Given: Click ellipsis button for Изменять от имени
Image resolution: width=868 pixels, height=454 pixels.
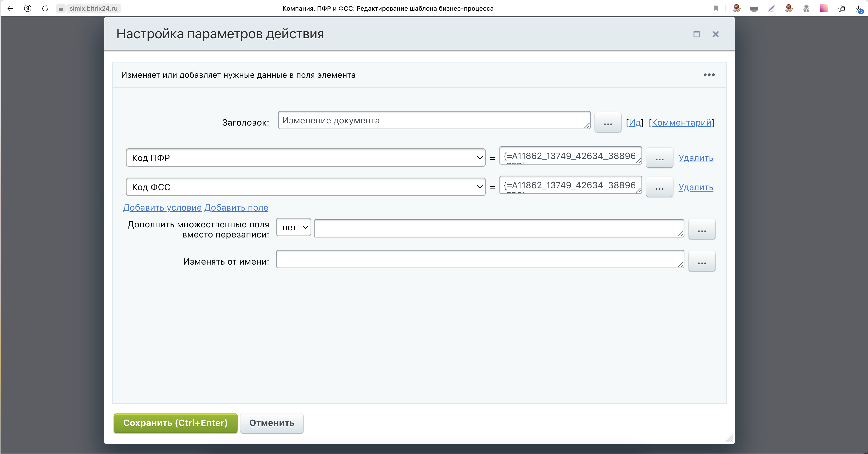Looking at the screenshot, I should (x=702, y=261).
